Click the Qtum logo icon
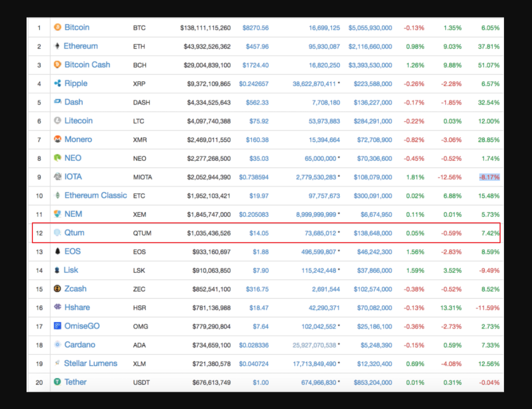The image size is (532, 409). pyautogui.click(x=57, y=233)
